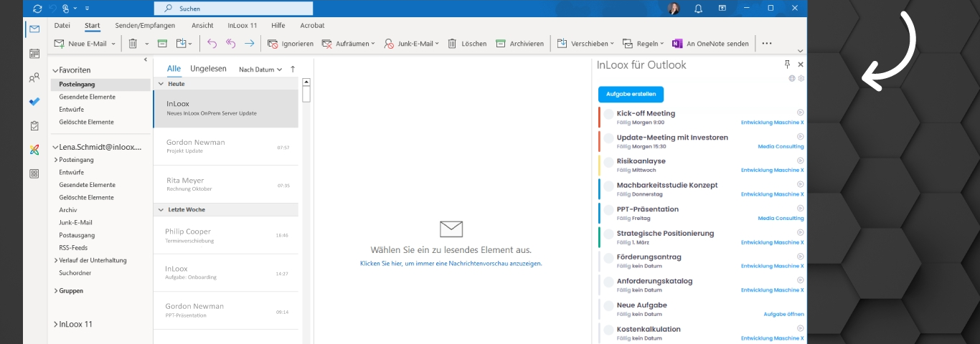Open the Regeln dropdown
The width and height of the screenshot is (980, 344).
tap(661, 44)
